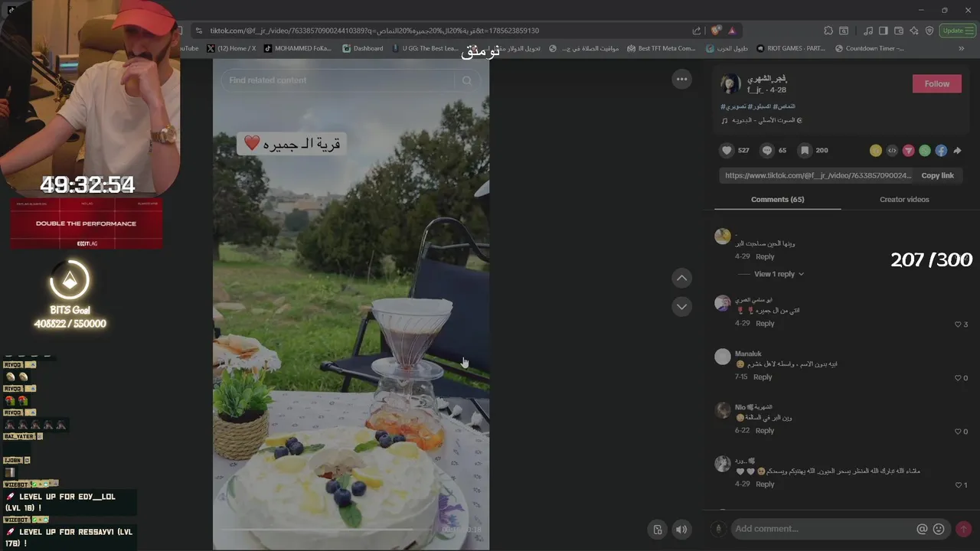Like the comment with 1 like
The height and width of the screenshot is (551, 980).
958,485
